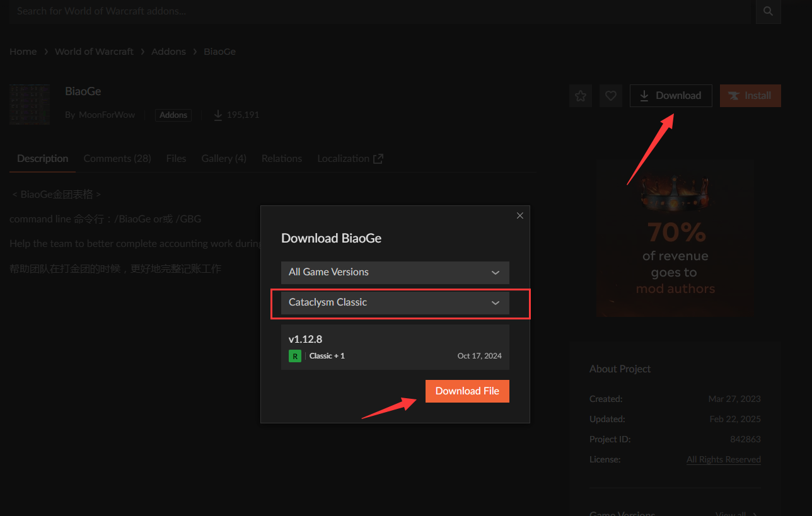Click the orange Install button
This screenshot has height=516, width=812.
coord(750,96)
